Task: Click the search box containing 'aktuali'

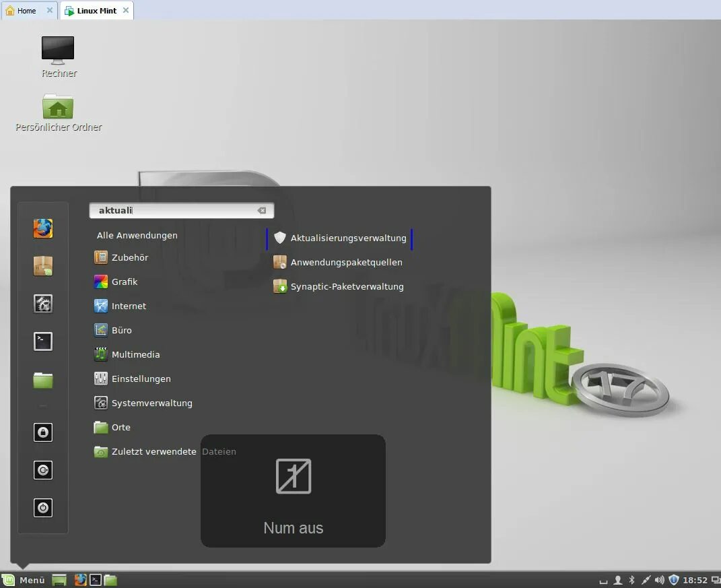Action: (181, 210)
